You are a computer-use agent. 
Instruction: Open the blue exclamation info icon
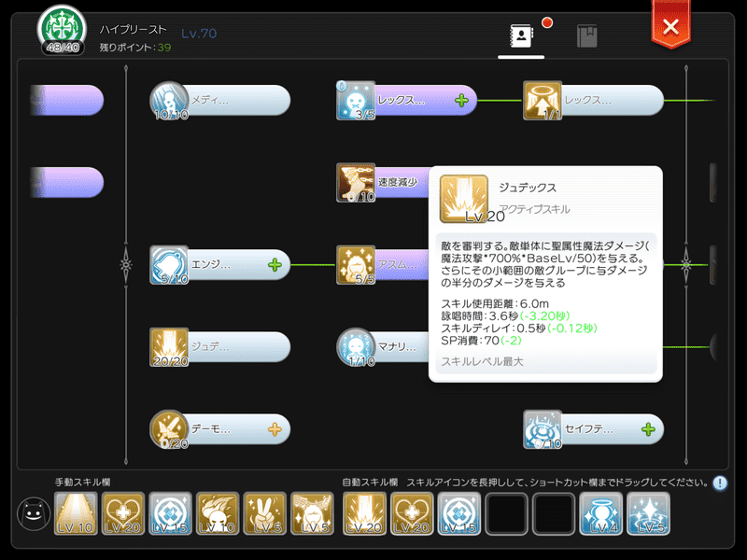[720, 483]
